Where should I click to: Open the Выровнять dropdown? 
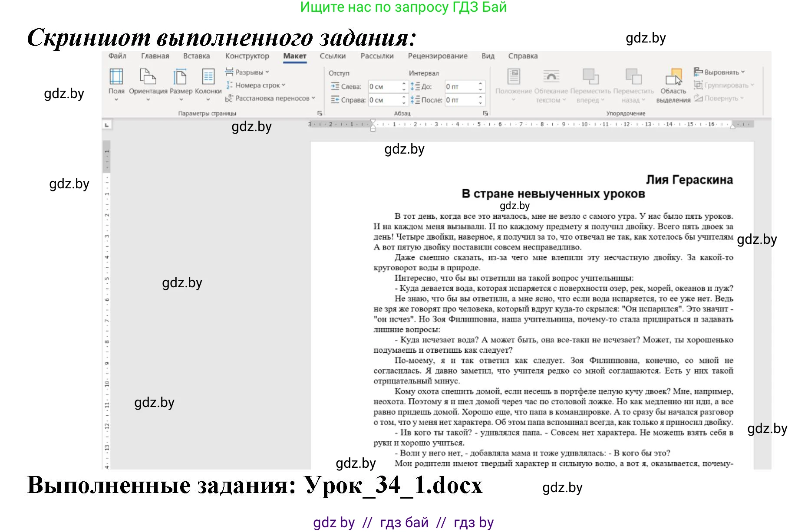click(x=719, y=72)
